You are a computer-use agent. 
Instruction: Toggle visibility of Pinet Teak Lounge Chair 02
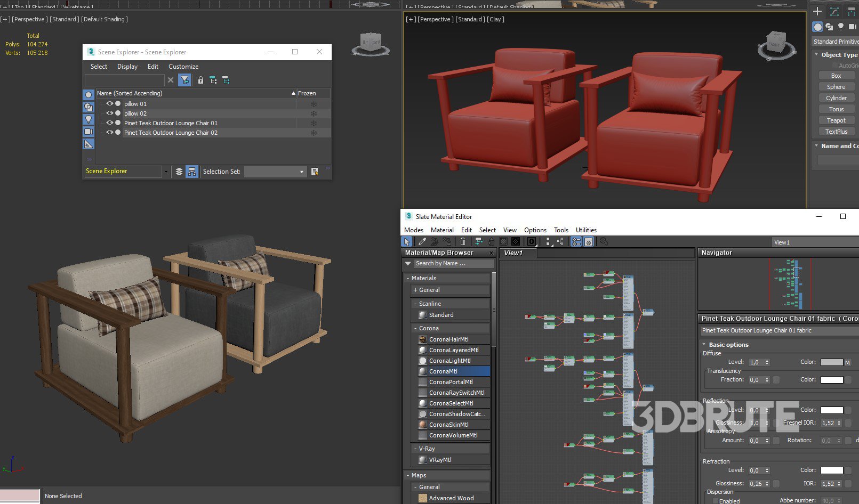[109, 133]
